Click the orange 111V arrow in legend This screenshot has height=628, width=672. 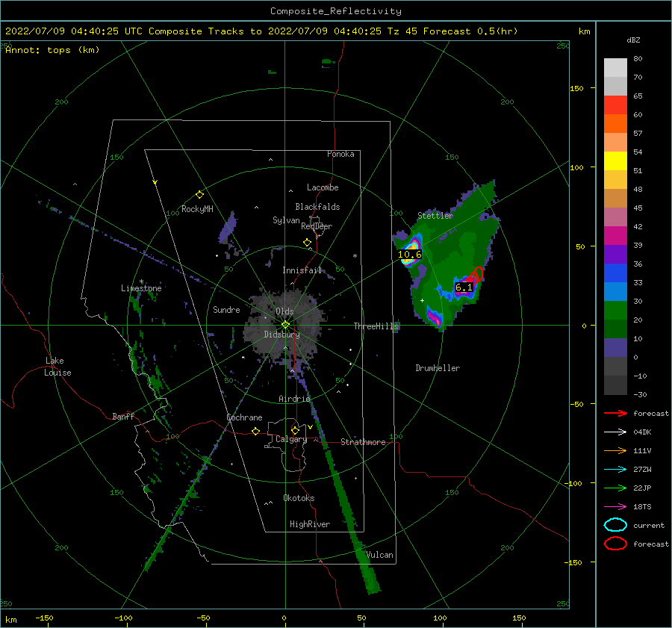coord(615,450)
